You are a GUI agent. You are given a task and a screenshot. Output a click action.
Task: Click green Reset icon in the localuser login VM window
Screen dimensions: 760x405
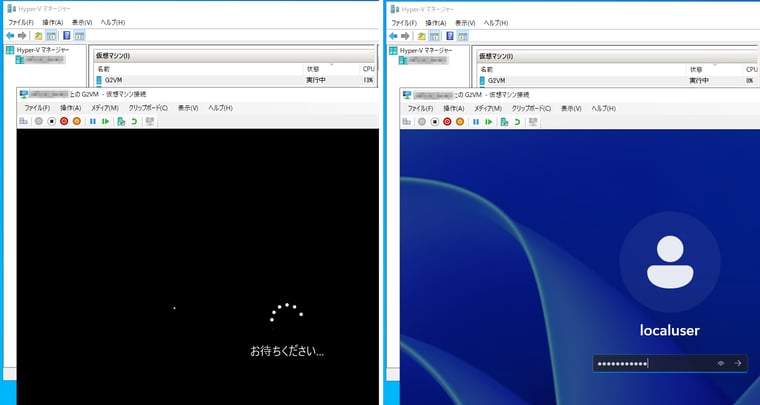coord(489,122)
